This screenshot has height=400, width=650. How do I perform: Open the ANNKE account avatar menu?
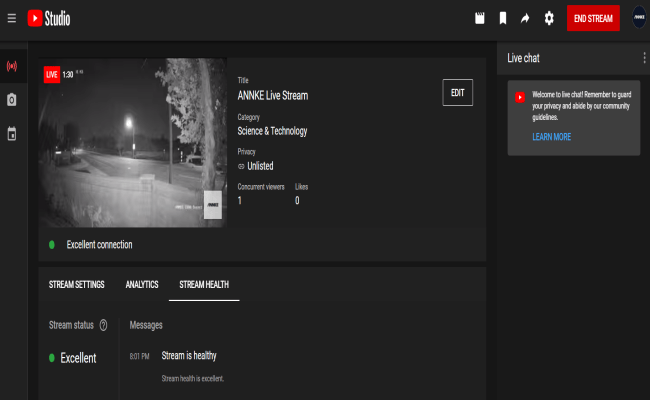[639, 18]
